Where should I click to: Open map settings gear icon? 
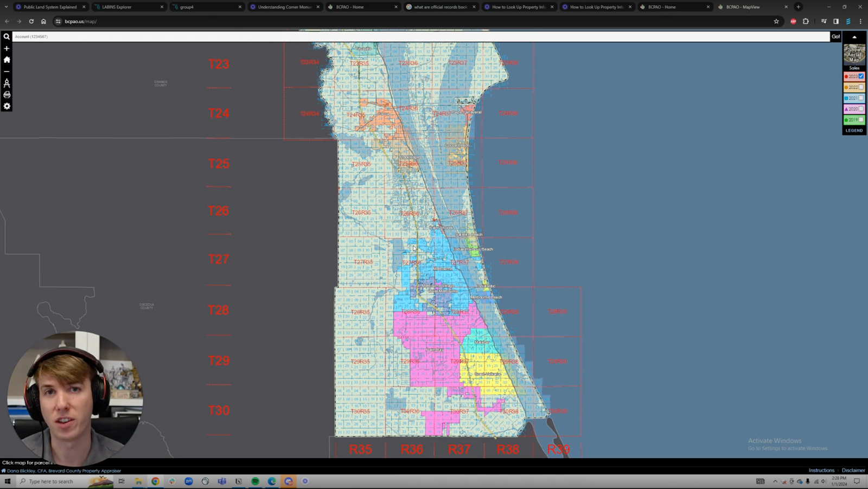click(7, 106)
